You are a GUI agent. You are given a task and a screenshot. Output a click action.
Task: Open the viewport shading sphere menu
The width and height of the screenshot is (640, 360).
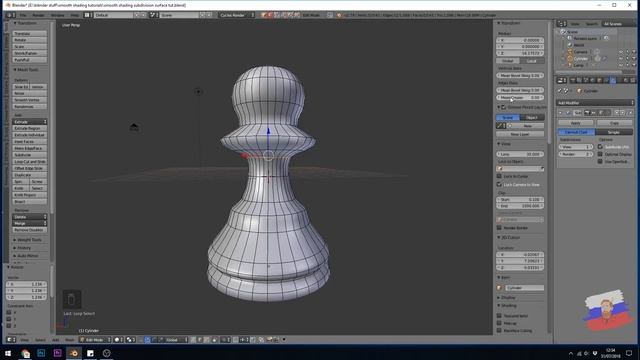coord(118,340)
